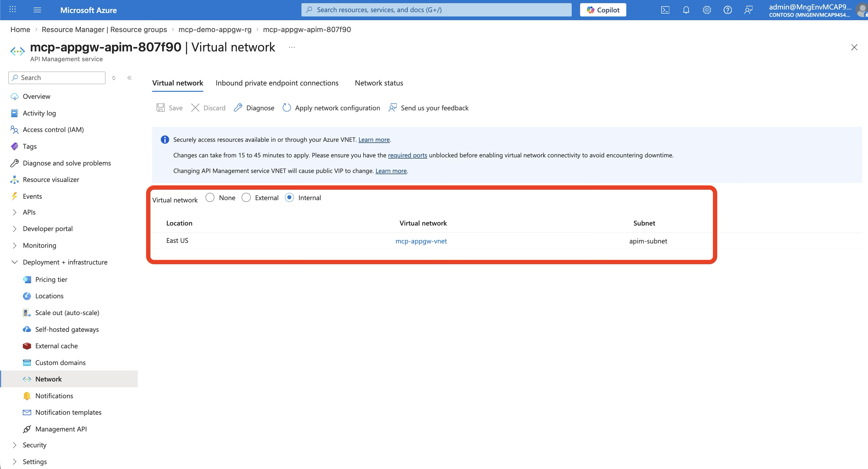Open the portal hamburger menu

38,10
